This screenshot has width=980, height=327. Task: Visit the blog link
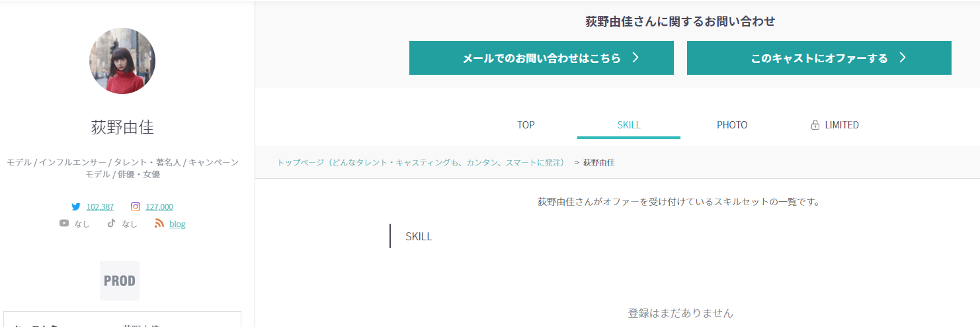tap(177, 224)
